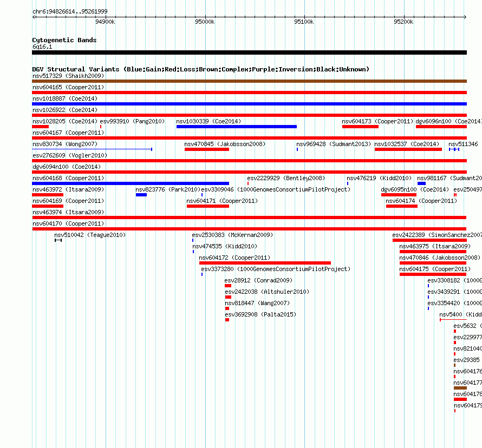This screenshot has height=448, width=482.
Task: Click the small blue bar under nsv823776
Action: [x=141, y=195]
